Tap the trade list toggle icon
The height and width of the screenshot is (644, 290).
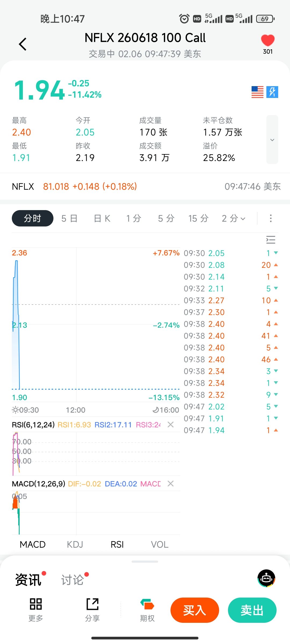(271, 240)
